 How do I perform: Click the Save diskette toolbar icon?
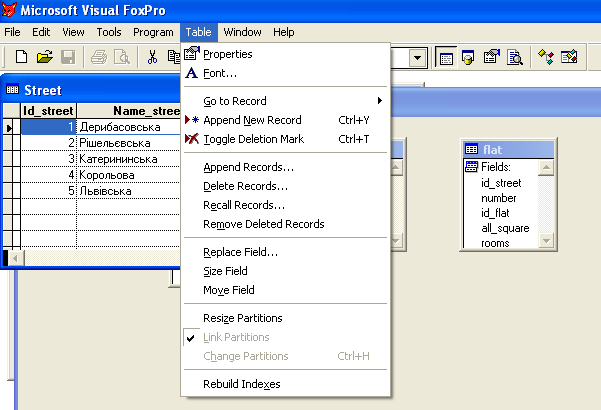68,57
